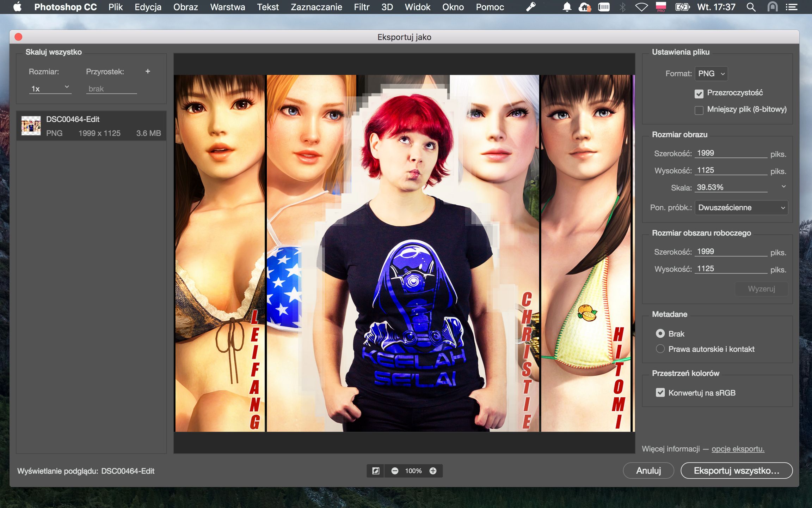Uncheck the Przezroczystość checkbox
Image resolution: width=812 pixels, height=508 pixels.
tap(699, 93)
